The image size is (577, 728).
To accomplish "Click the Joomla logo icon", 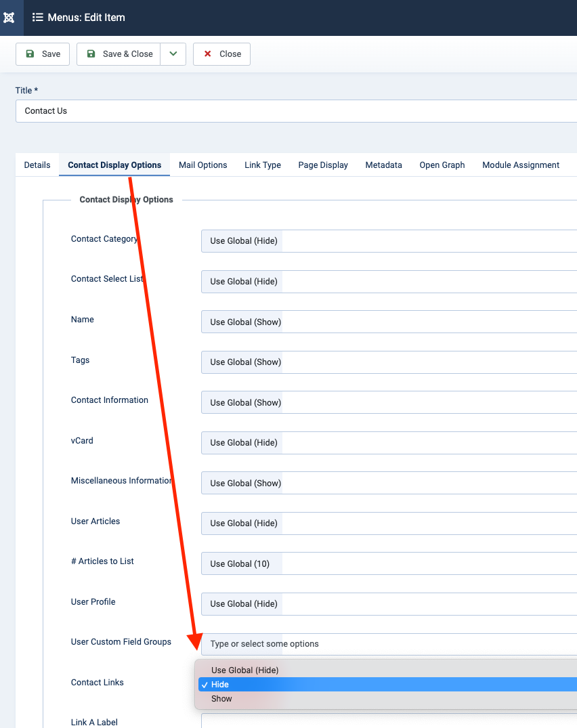I will [9, 18].
